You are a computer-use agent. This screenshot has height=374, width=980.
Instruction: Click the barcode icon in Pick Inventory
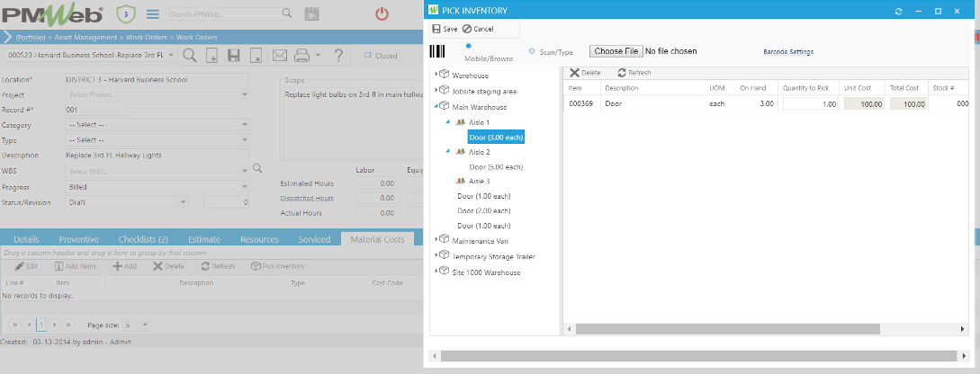click(436, 51)
